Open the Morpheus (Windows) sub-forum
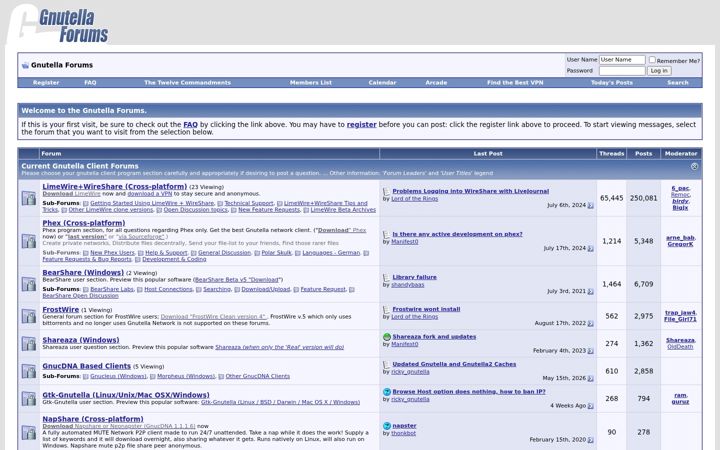The image size is (720, 450). tap(186, 376)
